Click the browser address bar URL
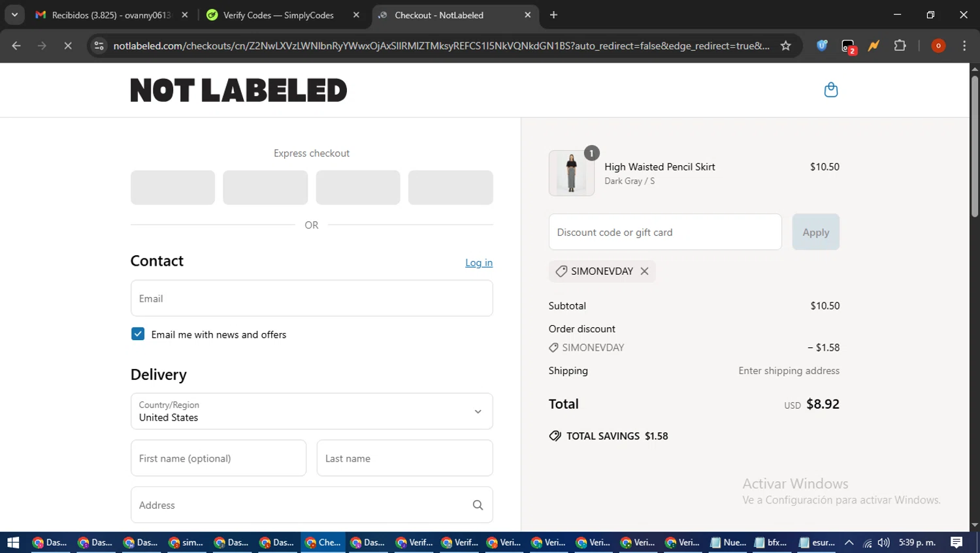The width and height of the screenshot is (980, 553). click(441, 46)
